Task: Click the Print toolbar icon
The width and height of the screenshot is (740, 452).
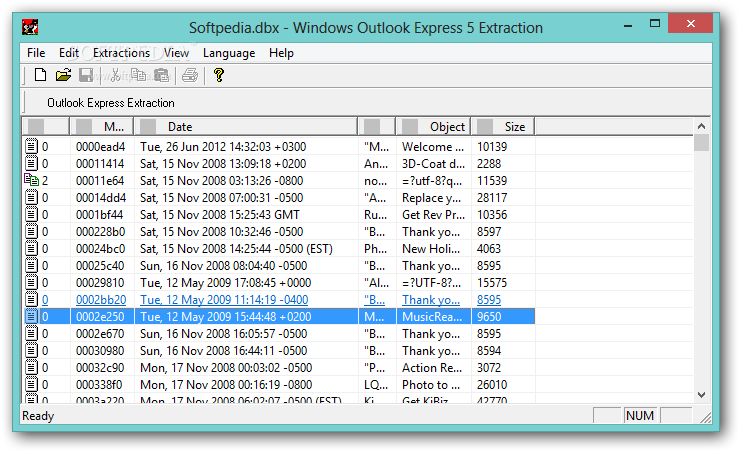Action: coord(190,75)
